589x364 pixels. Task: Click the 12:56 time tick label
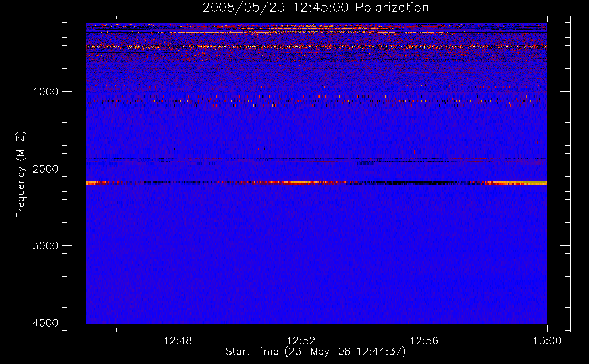424,341
